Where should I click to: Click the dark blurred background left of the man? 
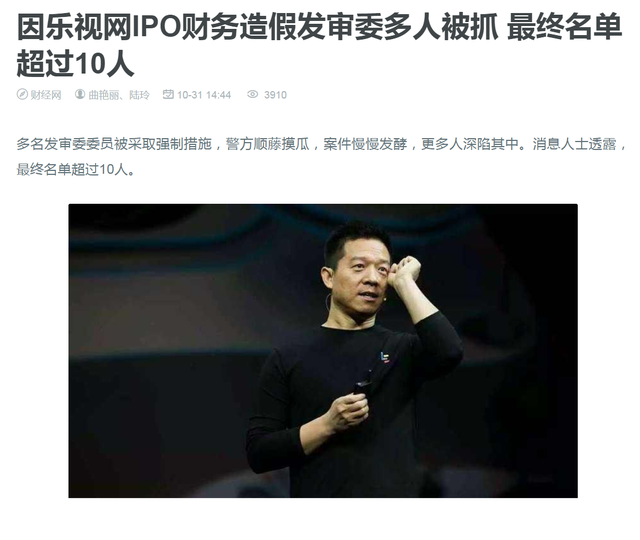tap(163, 351)
